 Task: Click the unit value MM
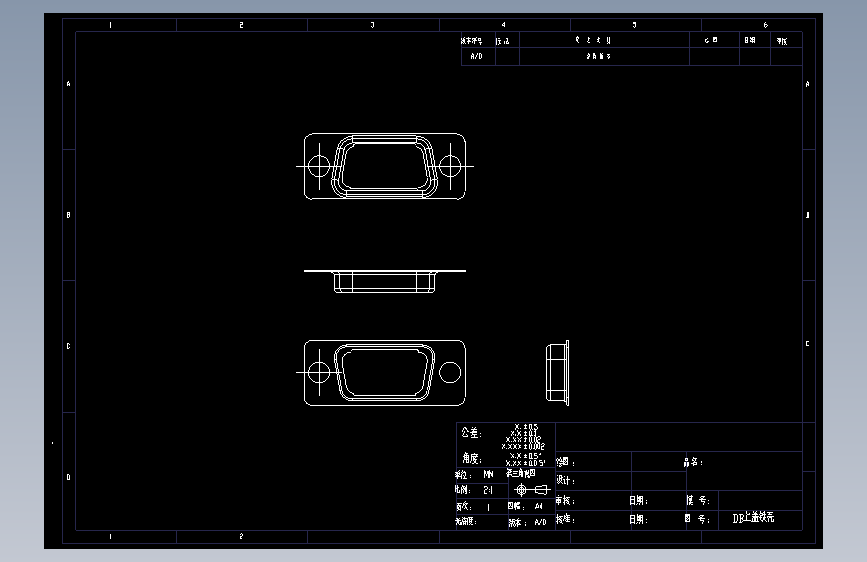click(488, 475)
